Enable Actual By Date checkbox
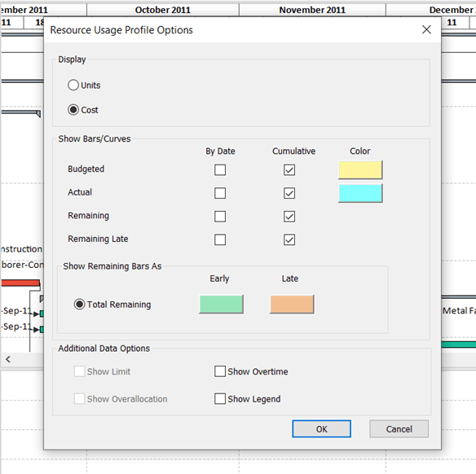Viewport: 476px width, 474px height. click(220, 193)
